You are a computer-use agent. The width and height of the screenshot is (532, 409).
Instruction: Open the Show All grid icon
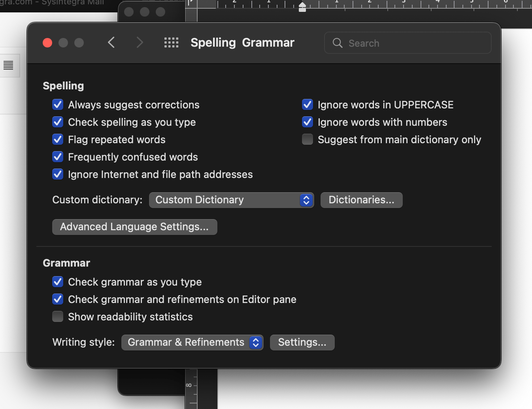172,42
